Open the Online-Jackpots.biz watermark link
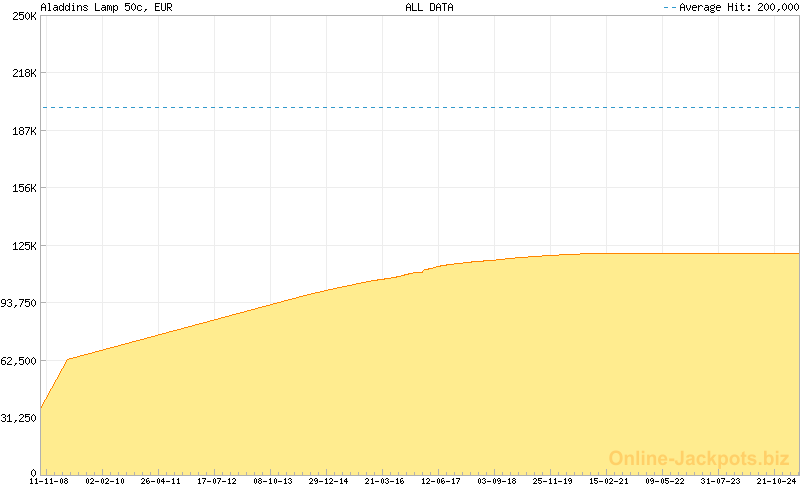Image resolution: width=800 pixels, height=490 pixels. coord(699,458)
